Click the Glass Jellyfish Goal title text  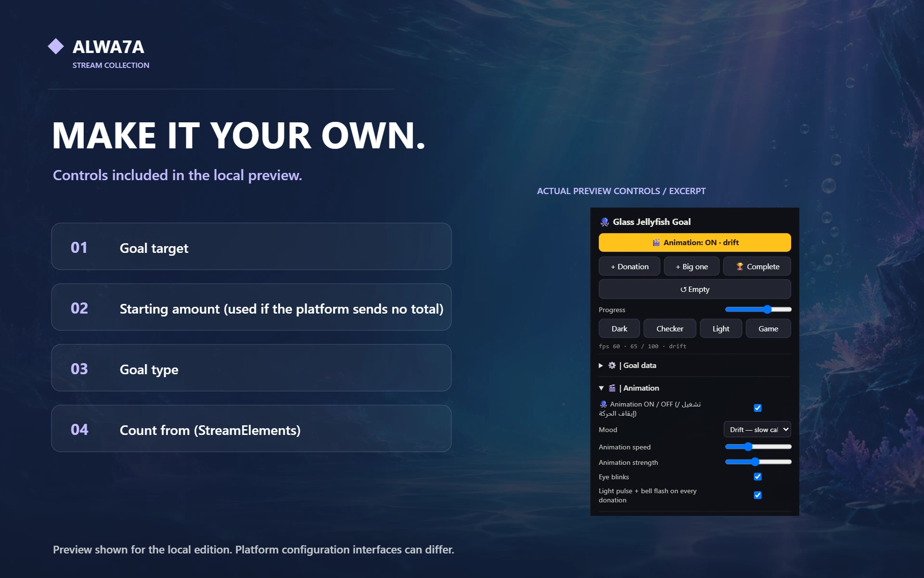point(652,222)
